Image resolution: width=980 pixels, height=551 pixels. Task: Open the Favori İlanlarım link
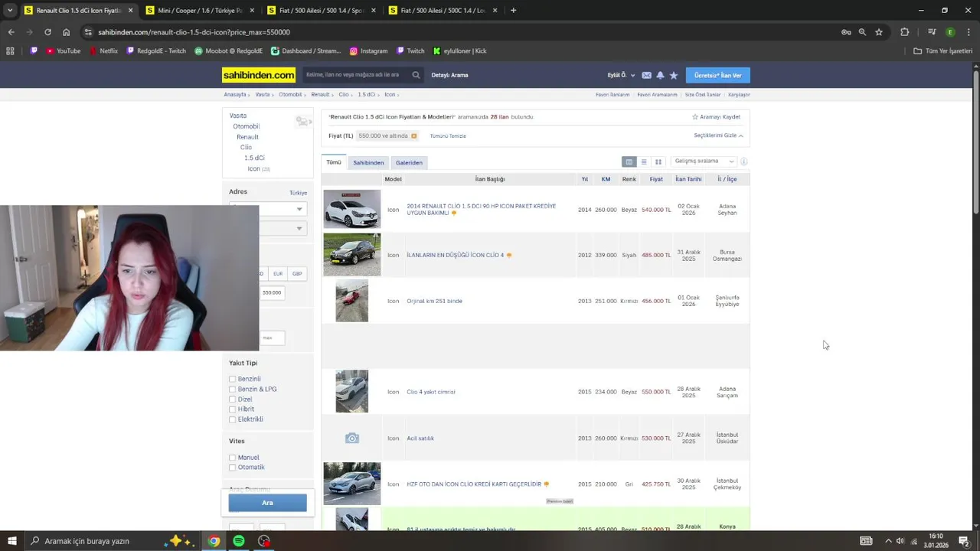coord(612,94)
